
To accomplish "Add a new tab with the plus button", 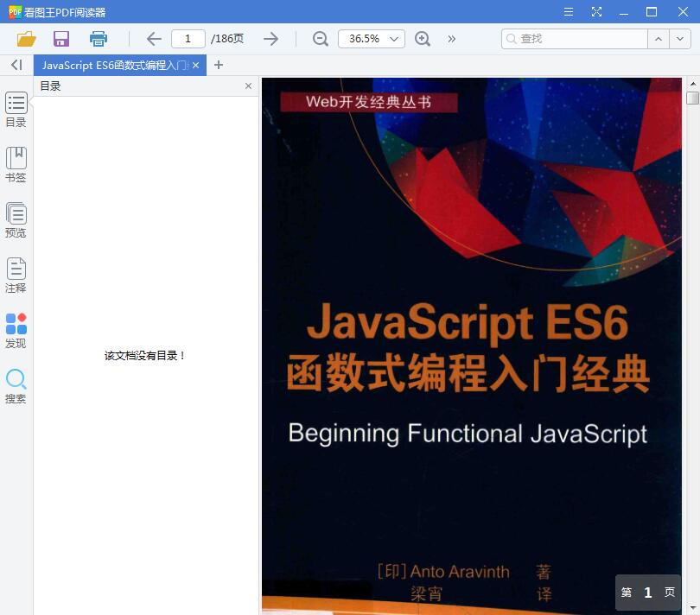I will point(219,65).
